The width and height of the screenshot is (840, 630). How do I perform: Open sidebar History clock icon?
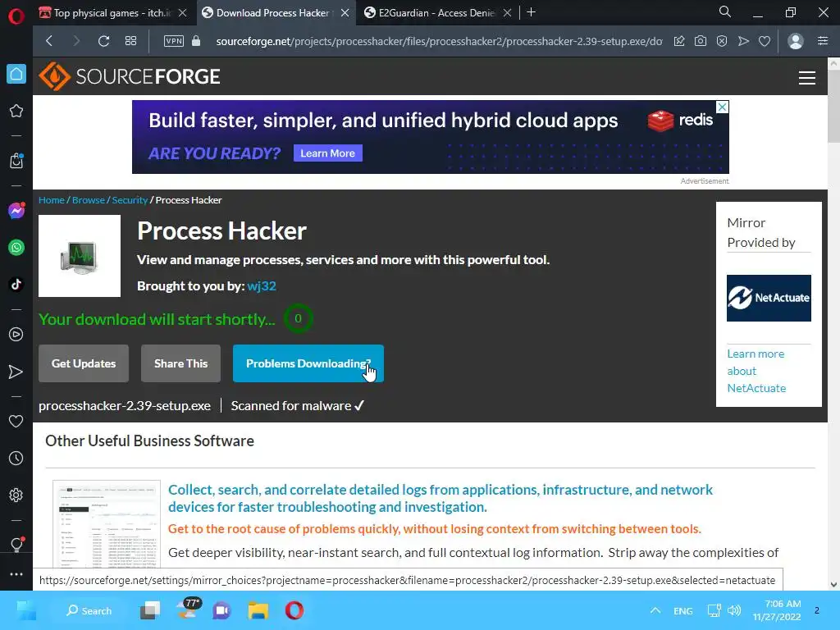tap(16, 458)
